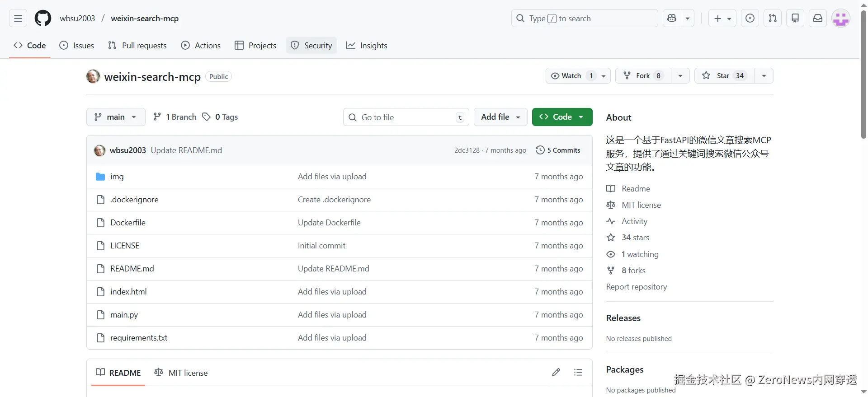
Task: Open the hamburger navigation menu
Action: pos(18,19)
